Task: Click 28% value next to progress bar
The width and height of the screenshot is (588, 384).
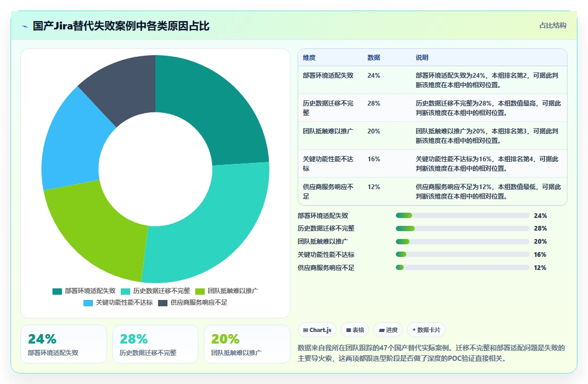Action: click(540, 228)
